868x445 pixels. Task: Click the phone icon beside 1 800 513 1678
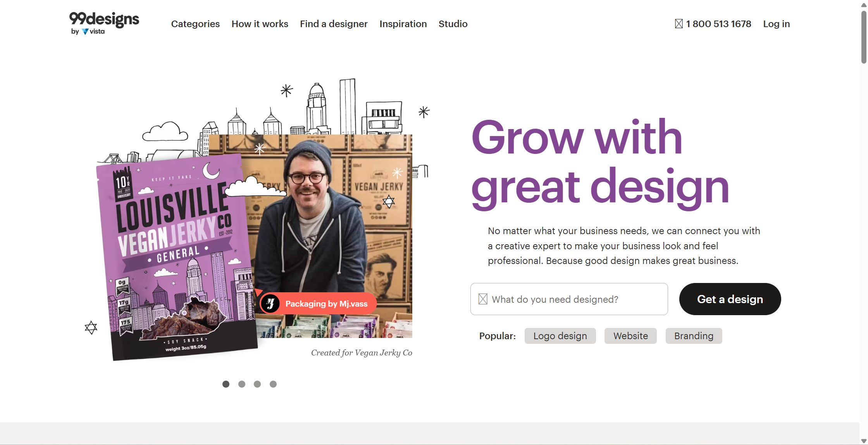click(679, 24)
